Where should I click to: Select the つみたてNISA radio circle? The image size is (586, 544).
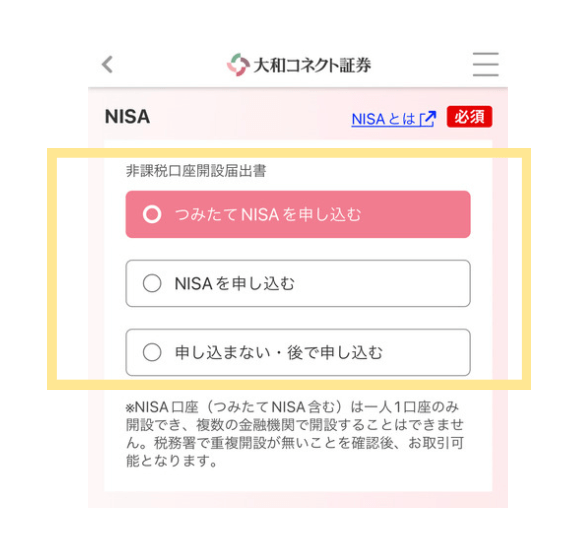coord(152,214)
